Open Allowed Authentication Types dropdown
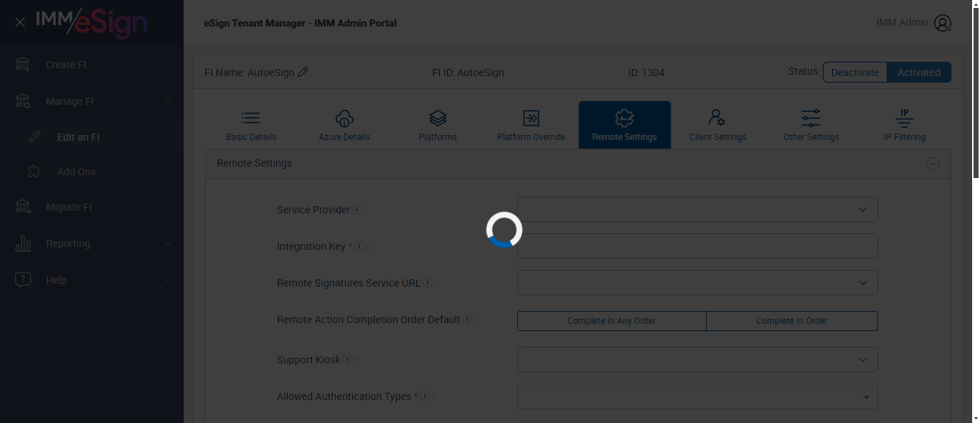 697,396
